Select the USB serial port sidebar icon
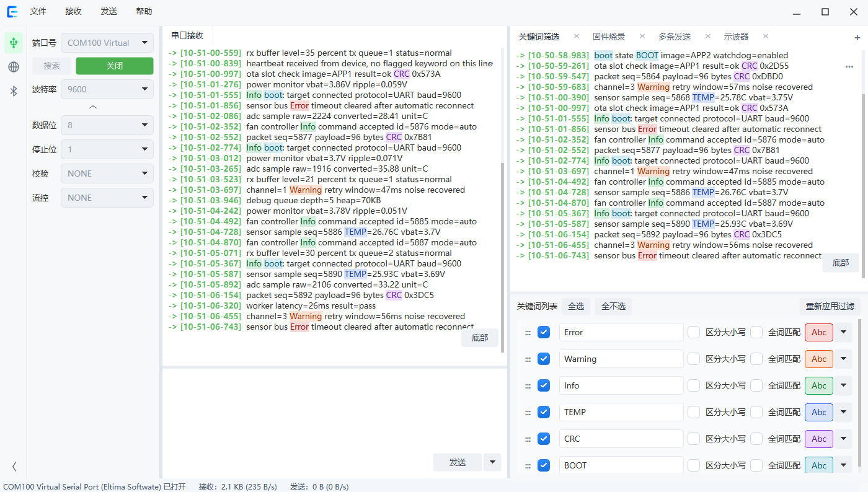 coord(14,43)
